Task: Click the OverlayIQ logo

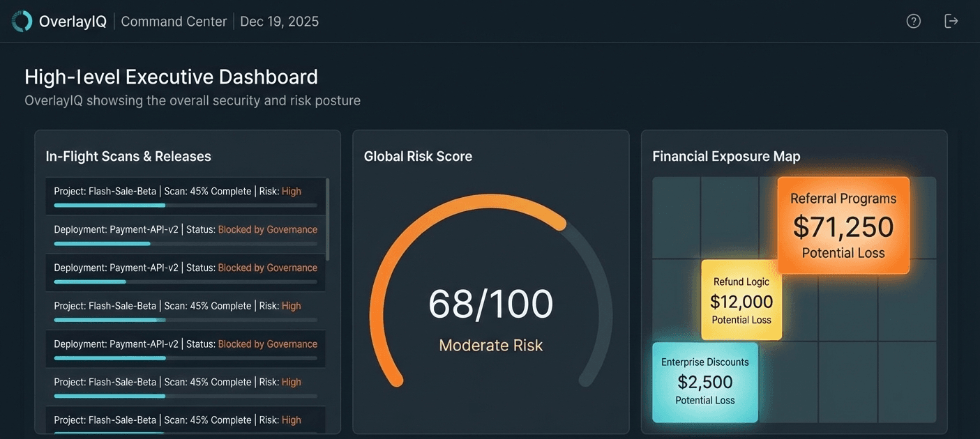Action: pyautogui.click(x=22, y=20)
